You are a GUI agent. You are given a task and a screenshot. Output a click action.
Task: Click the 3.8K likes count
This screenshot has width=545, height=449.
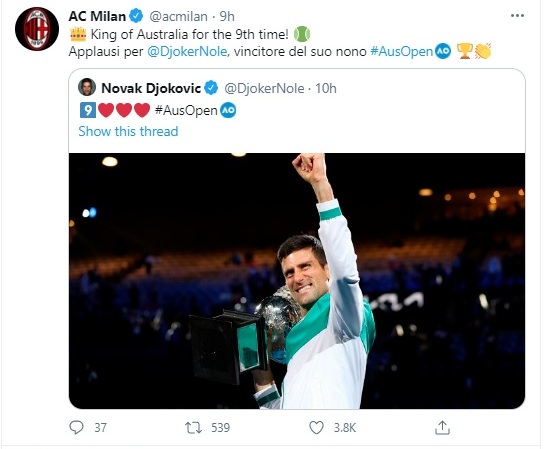[345, 427]
